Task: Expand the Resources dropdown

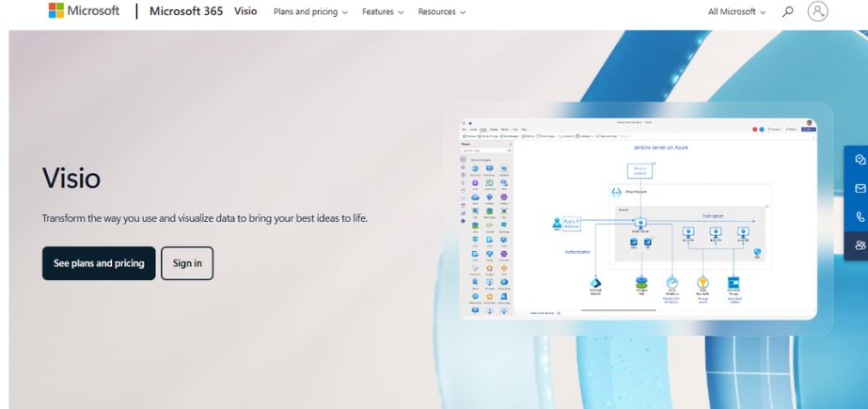Action: pos(442,11)
